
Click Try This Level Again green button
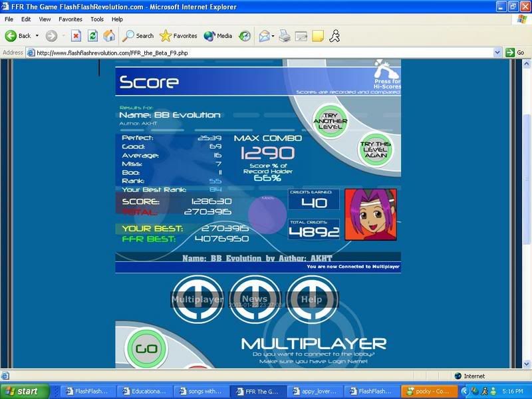click(x=375, y=150)
